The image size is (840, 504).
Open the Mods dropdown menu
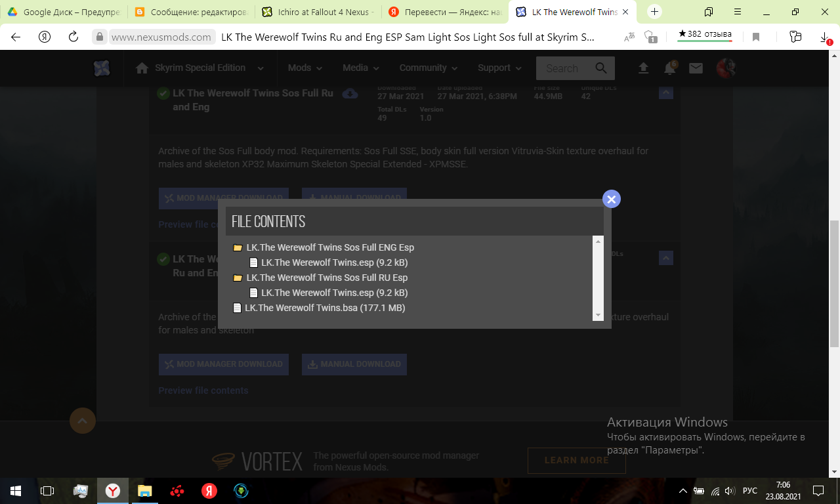(x=305, y=68)
